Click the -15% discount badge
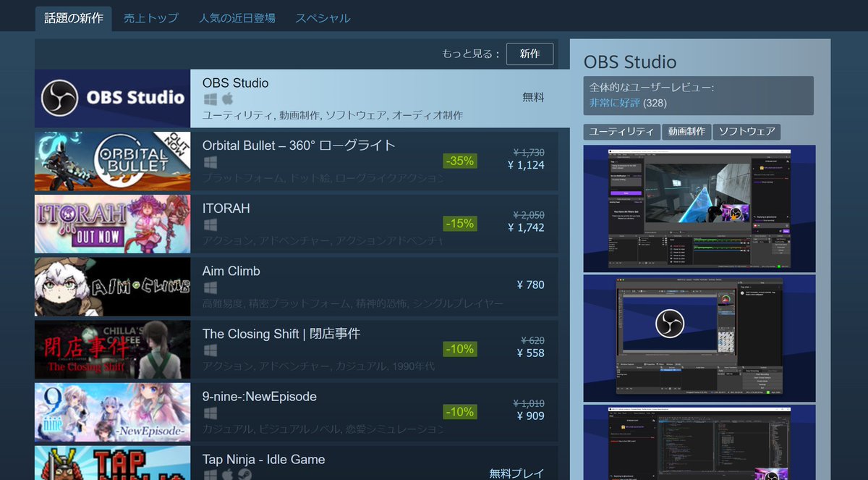 [x=460, y=224]
